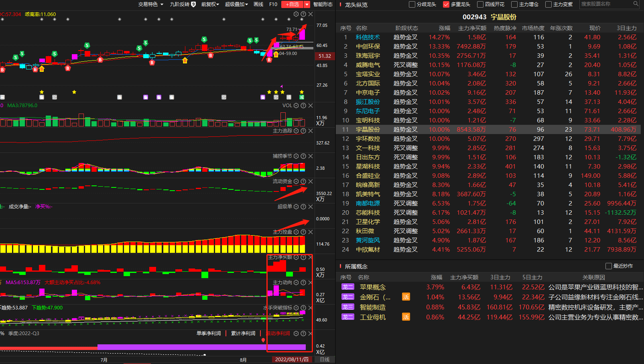Screen dimensions: 644x364
Task: Enable the 主力增仓 checkbox
Action: (514, 4)
